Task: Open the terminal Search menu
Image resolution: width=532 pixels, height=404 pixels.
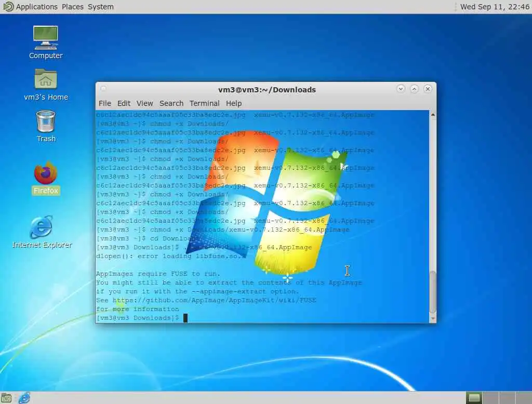Action: point(171,103)
